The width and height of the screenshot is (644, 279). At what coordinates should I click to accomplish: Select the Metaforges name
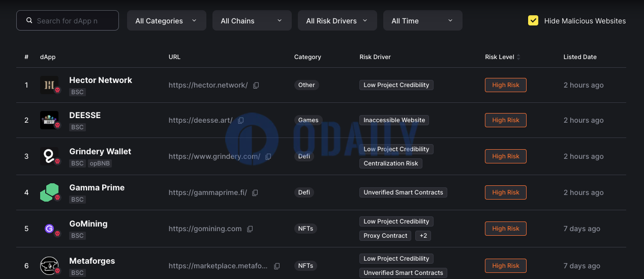pyautogui.click(x=92, y=261)
